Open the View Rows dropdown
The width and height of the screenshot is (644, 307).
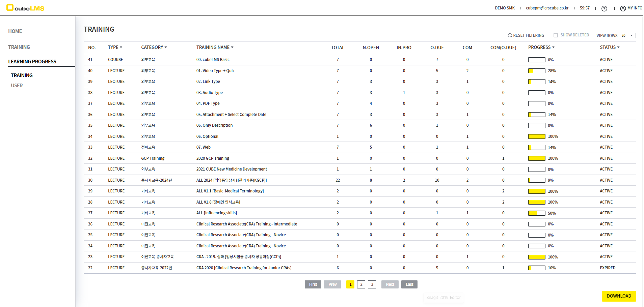pyautogui.click(x=627, y=35)
